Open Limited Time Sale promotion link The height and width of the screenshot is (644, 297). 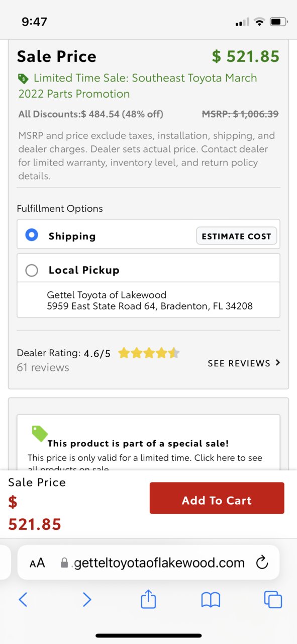[138, 86]
